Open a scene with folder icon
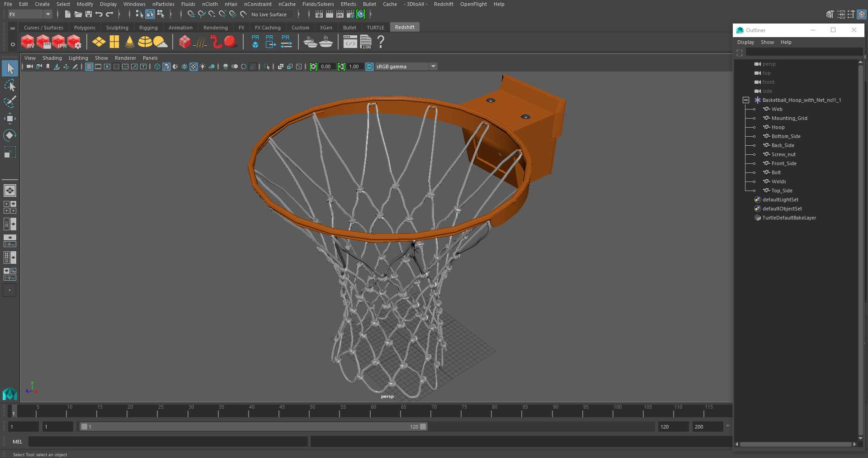Screen dimensions: 868x458 [78, 14]
